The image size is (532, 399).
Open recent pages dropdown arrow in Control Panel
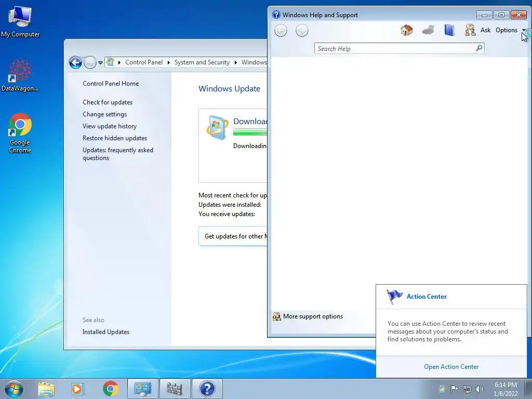(100, 62)
